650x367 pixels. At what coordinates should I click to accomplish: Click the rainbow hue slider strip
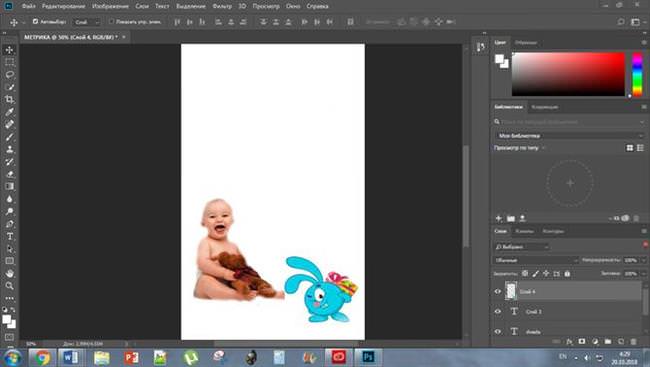(x=637, y=74)
